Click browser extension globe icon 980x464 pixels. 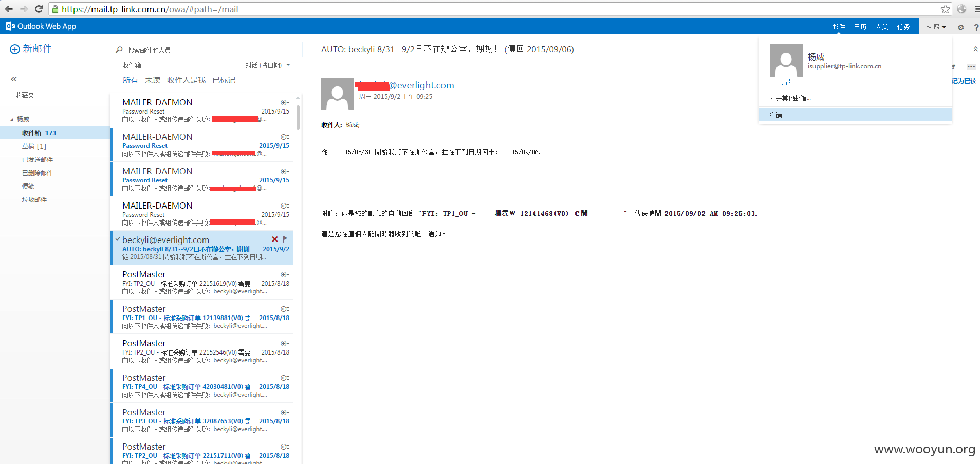(x=961, y=9)
